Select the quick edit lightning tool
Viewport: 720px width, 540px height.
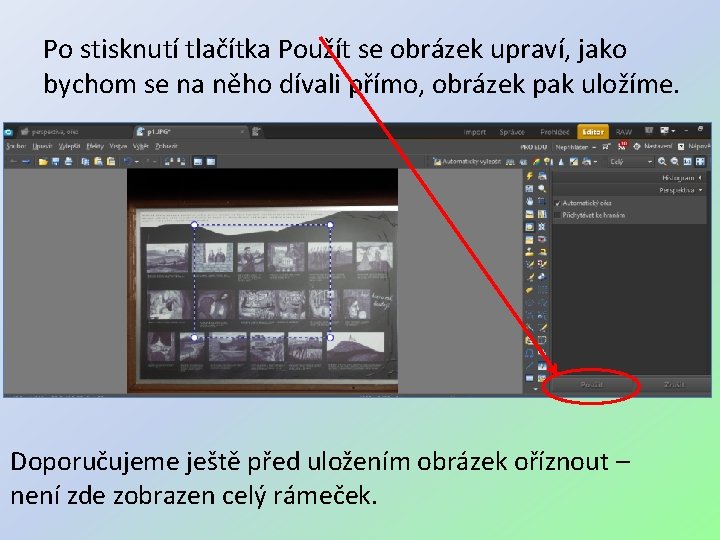pos(529,176)
